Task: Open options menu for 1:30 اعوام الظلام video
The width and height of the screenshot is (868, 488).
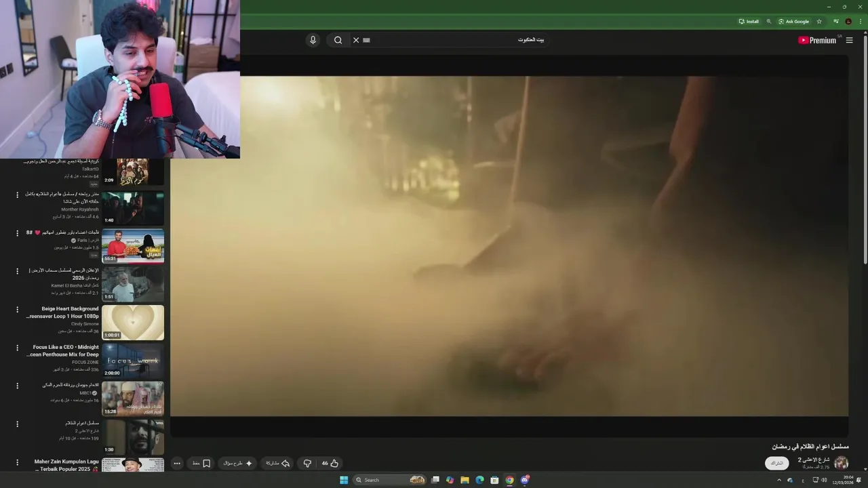Action: (18, 424)
